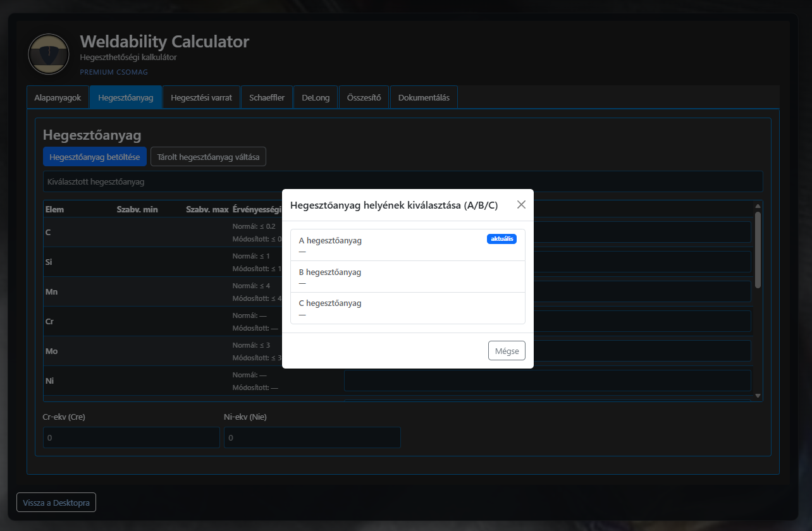Screen dimensions: 812x531
Task: Click the Weldability Calculator logo icon
Action: 49,54
